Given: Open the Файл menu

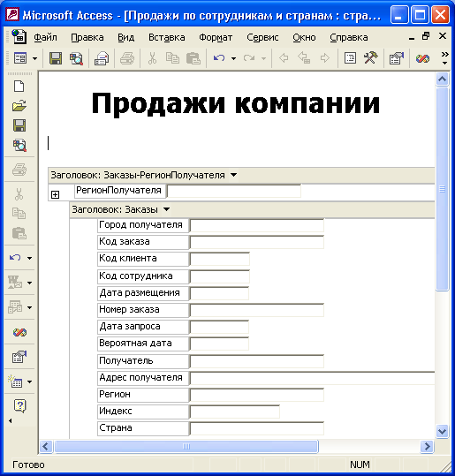Looking at the screenshot, I should coord(45,37).
